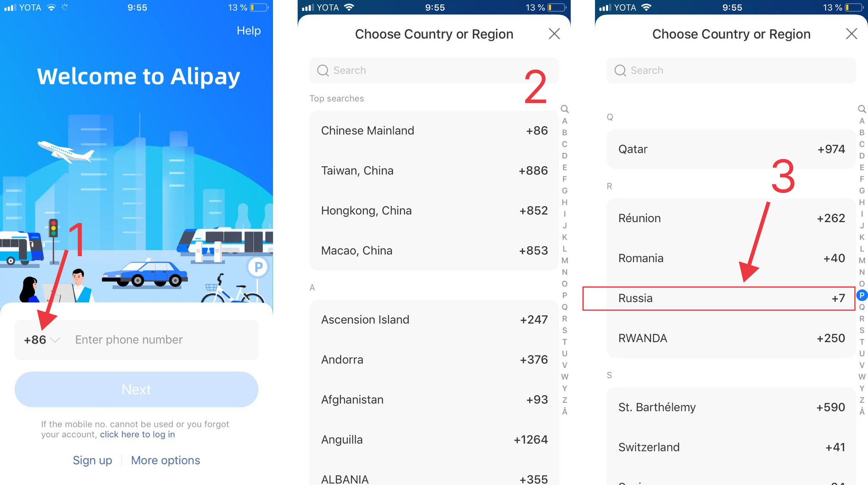Tap the Sign up link
The width and height of the screenshot is (868, 485).
(x=92, y=460)
